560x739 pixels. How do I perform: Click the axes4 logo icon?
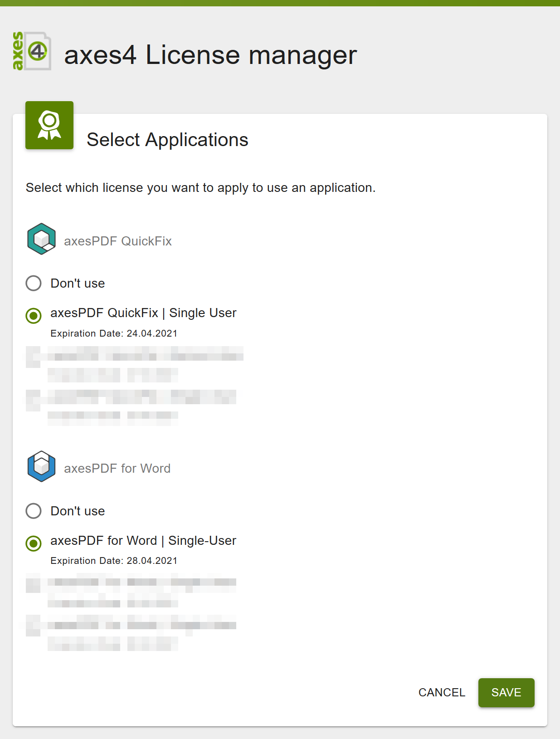(x=32, y=51)
